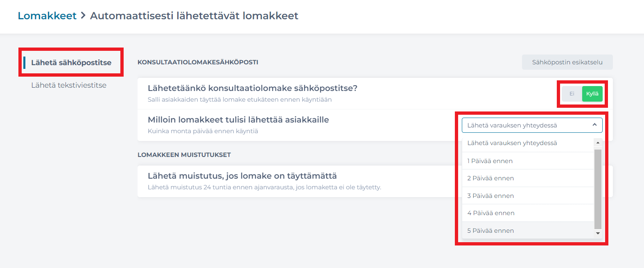The image size is (644, 268).
Task: Choose '4 Päivää ennen' option
Action: (490, 213)
